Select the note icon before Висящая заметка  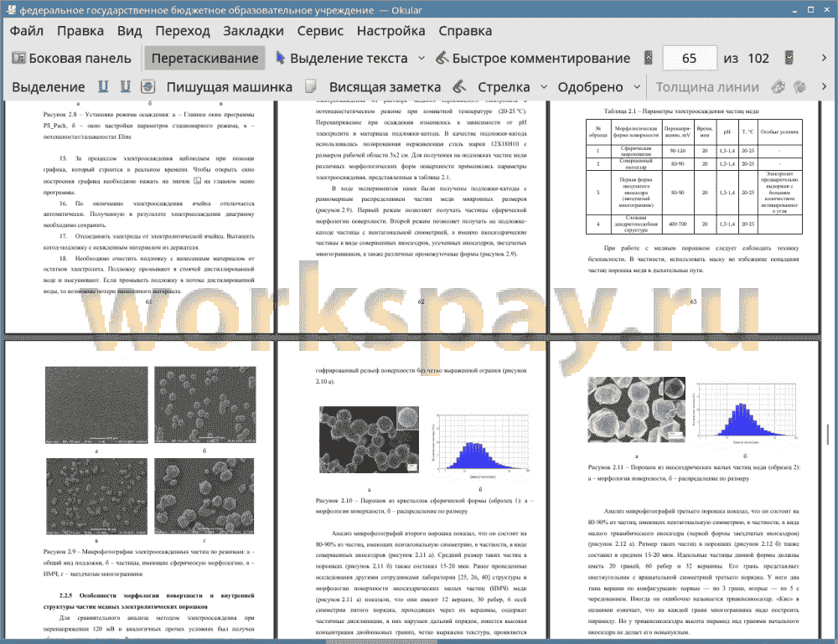coord(311,86)
